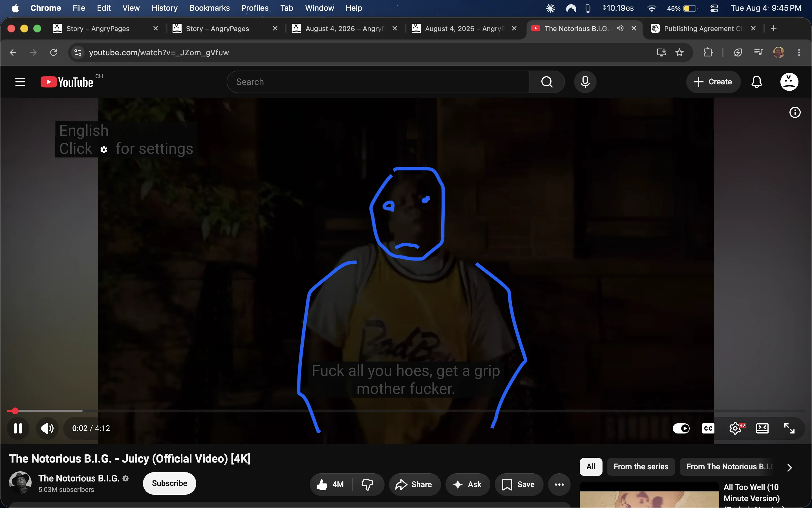Open the YouTube guide hamburger menu

click(x=20, y=82)
